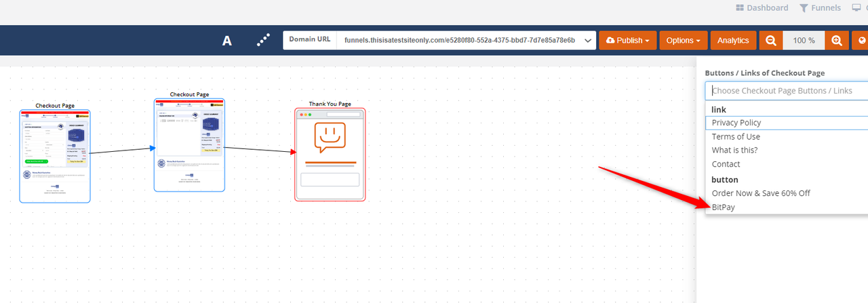Image resolution: width=868 pixels, height=303 pixels.
Task: Select Contact from the link list
Action: pos(726,164)
